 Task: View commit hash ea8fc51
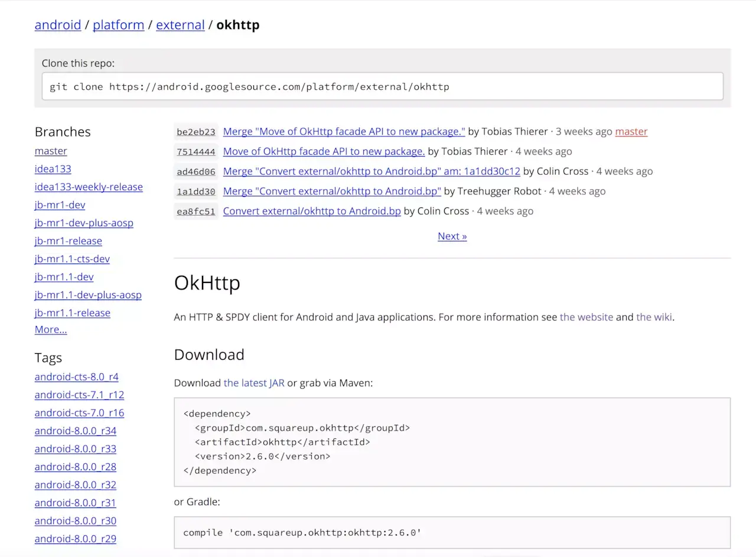pos(196,211)
